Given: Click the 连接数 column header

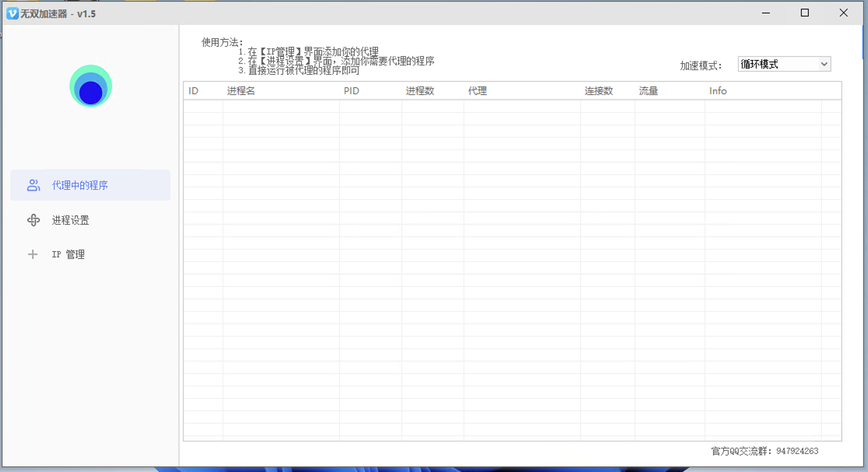Looking at the screenshot, I should [598, 91].
